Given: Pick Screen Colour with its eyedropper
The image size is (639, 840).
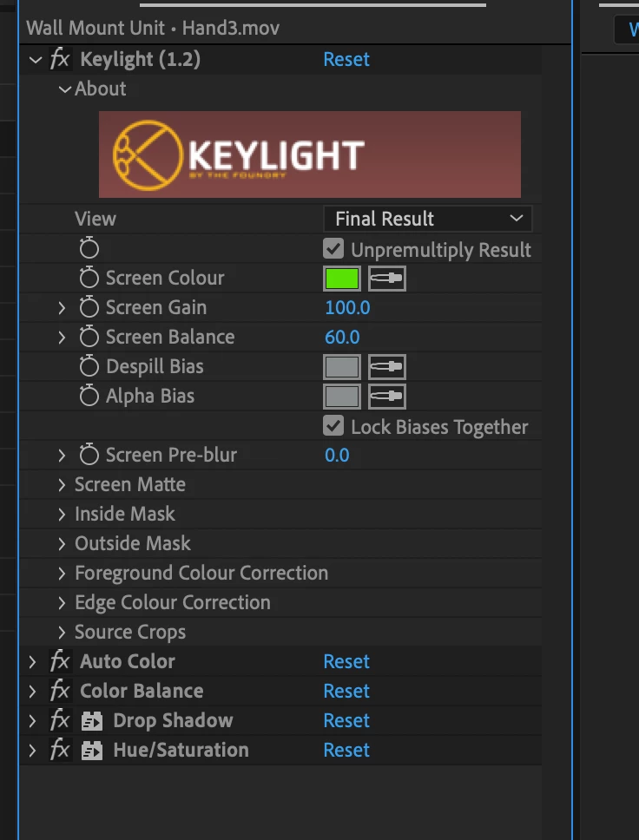Looking at the screenshot, I should [x=387, y=278].
